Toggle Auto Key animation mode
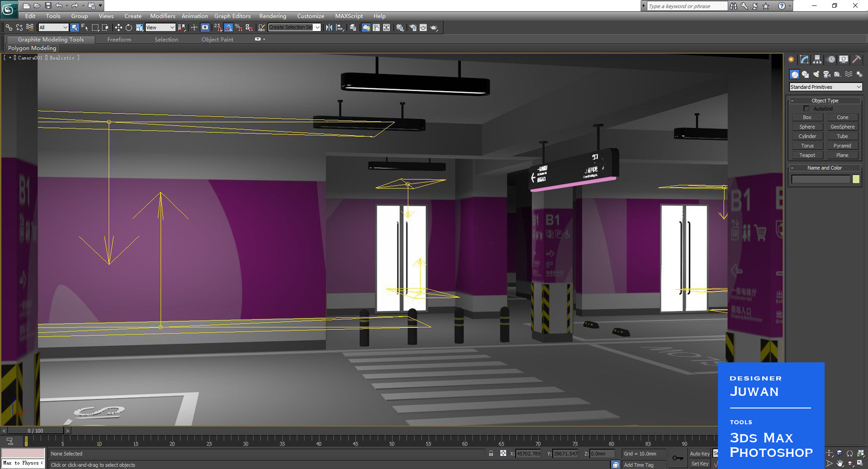This screenshot has width=868, height=469. [x=699, y=454]
